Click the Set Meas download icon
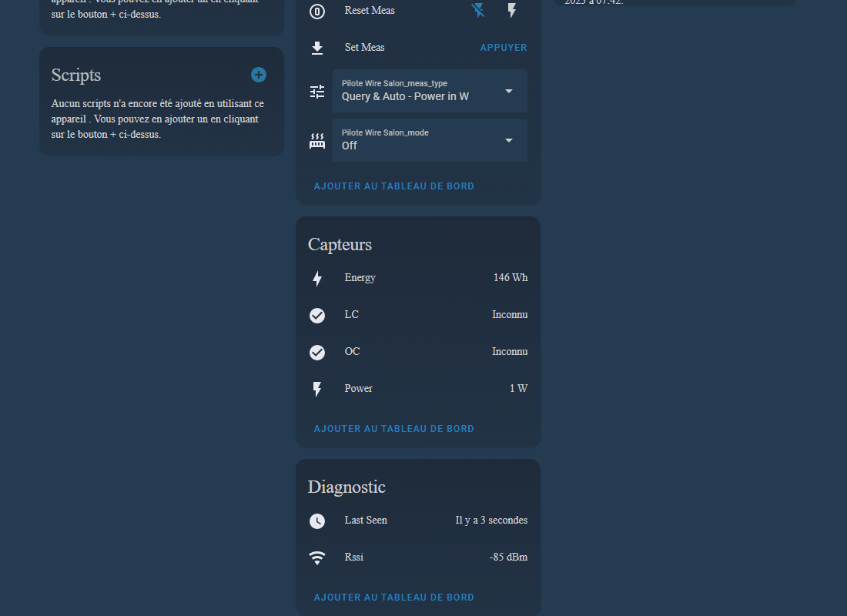This screenshot has height=616, width=847. [316, 48]
